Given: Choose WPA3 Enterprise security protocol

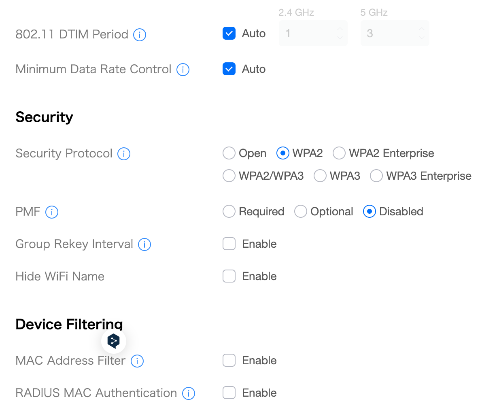Looking at the screenshot, I should click(376, 176).
